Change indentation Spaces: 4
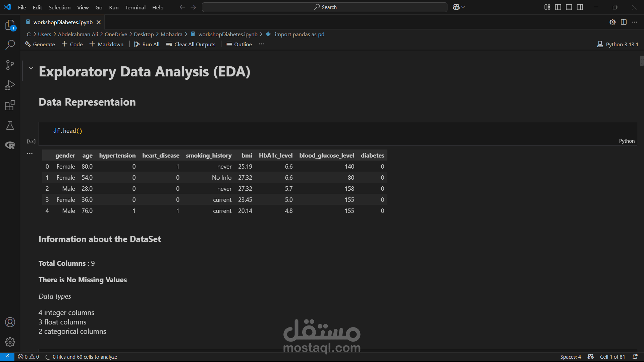Screen dimensions: 644x362 570,357
